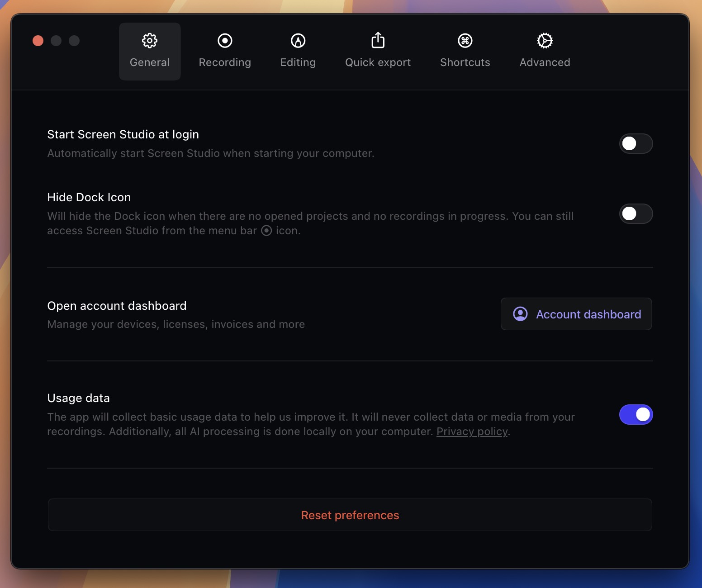Screen dimensions: 702x588
Task: Select the Quick export tab
Action: (378, 51)
